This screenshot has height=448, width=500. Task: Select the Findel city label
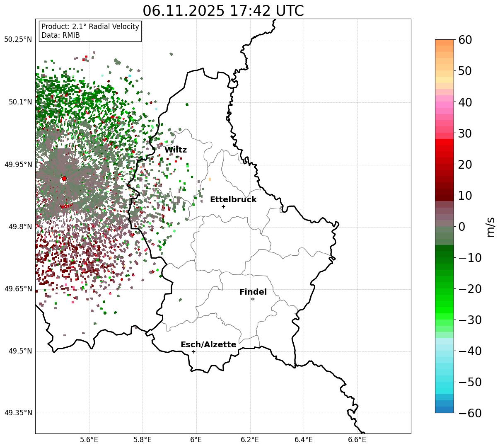click(253, 292)
